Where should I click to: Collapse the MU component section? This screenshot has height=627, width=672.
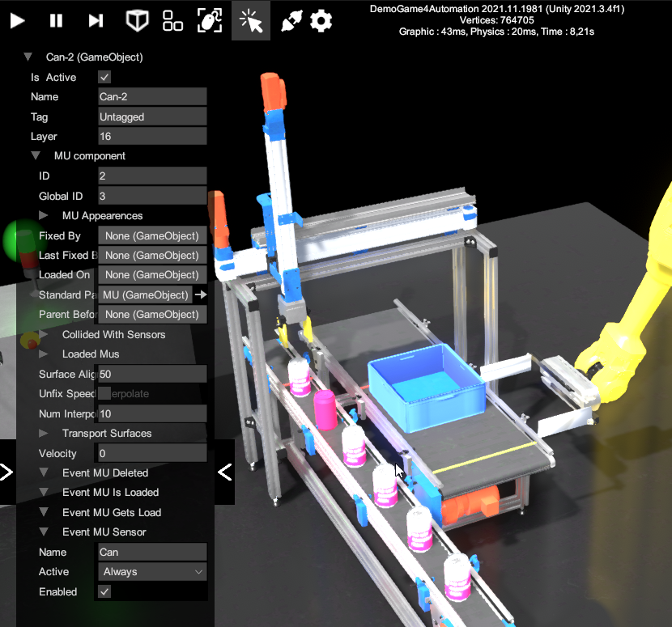coord(36,156)
